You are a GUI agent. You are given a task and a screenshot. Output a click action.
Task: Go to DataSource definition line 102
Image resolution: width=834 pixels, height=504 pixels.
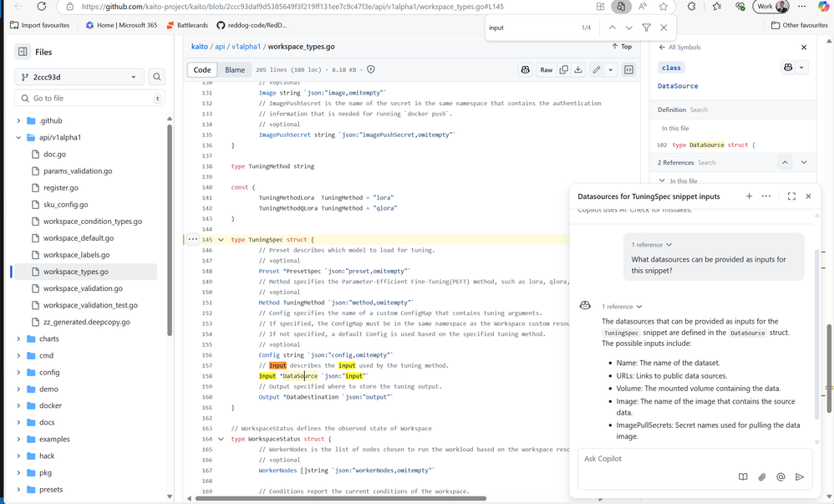(706, 145)
